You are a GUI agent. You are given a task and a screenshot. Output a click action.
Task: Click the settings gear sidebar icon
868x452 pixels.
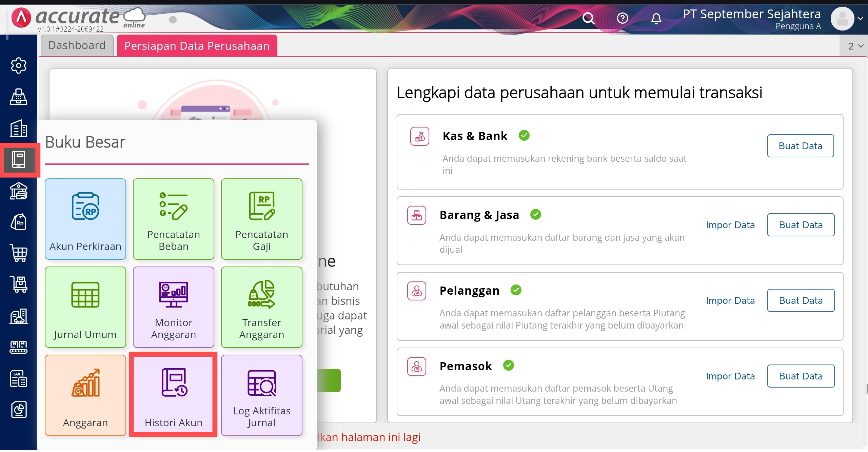19,65
